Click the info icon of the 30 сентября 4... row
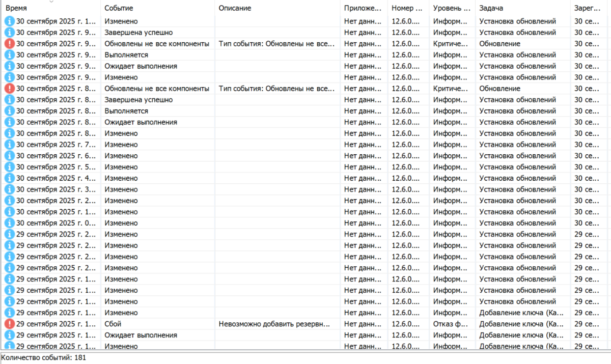The image size is (611, 364). 10,178
